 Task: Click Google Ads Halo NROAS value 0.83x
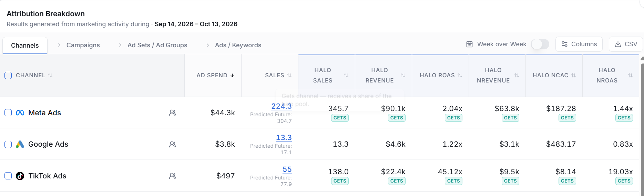click(623, 144)
